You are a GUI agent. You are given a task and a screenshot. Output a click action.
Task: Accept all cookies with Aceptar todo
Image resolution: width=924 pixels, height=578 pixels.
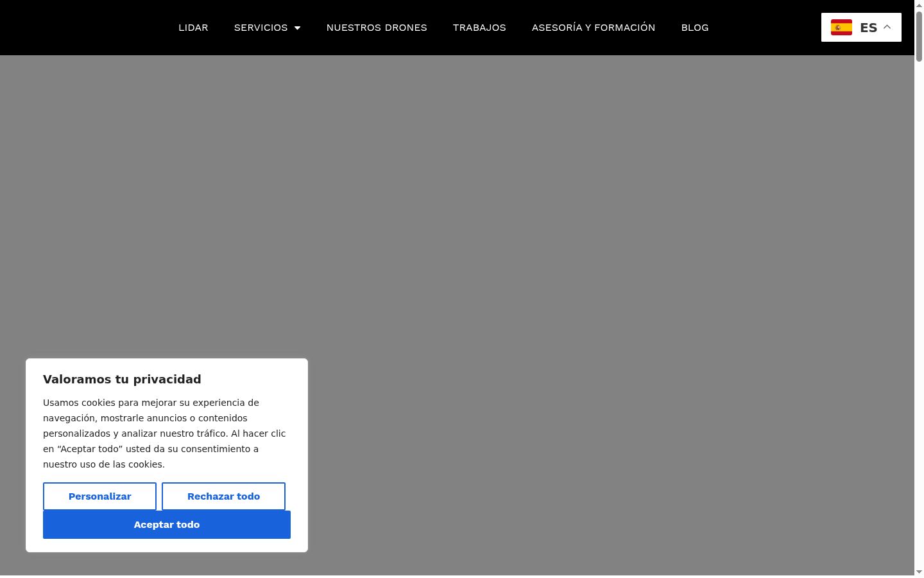click(167, 525)
